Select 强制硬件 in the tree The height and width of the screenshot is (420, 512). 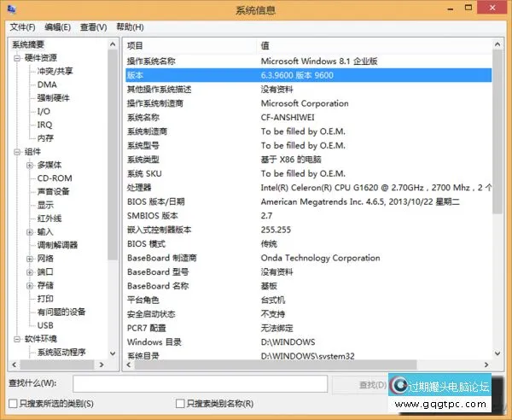click(x=53, y=98)
